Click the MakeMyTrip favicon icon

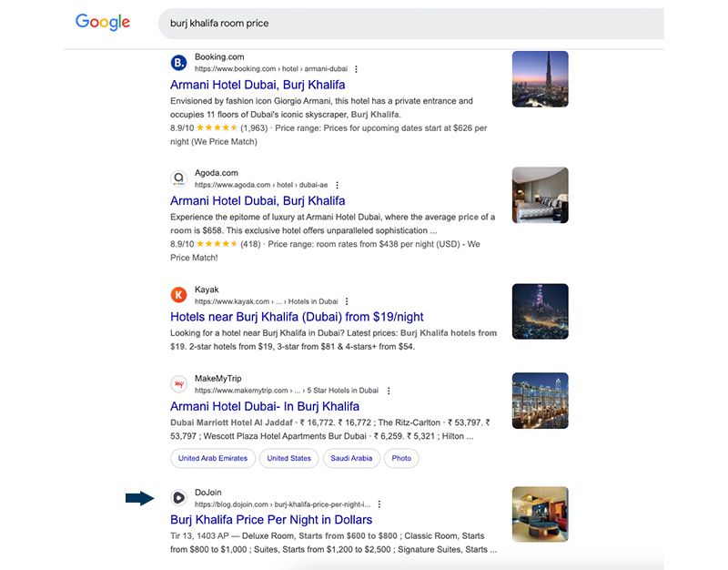click(x=178, y=383)
